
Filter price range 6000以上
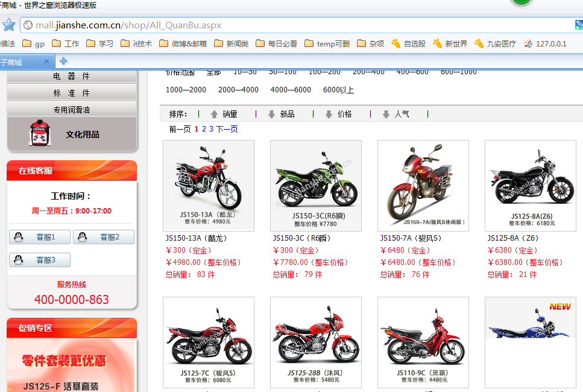point(338,90)
